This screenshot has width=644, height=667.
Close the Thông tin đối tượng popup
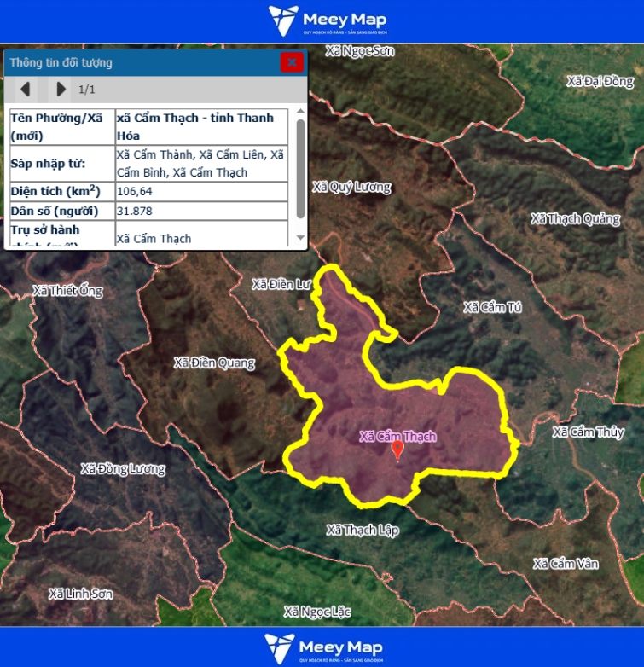[292, 62]
